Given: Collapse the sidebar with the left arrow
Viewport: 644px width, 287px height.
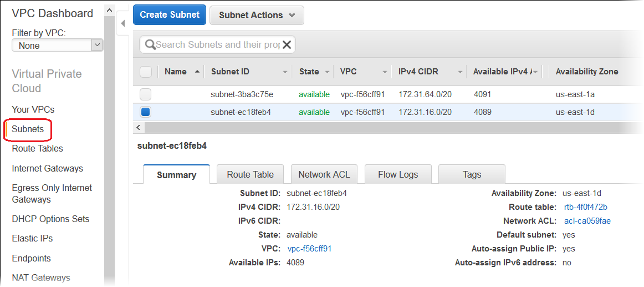Looking at the screenshot, I should point(122,23).
